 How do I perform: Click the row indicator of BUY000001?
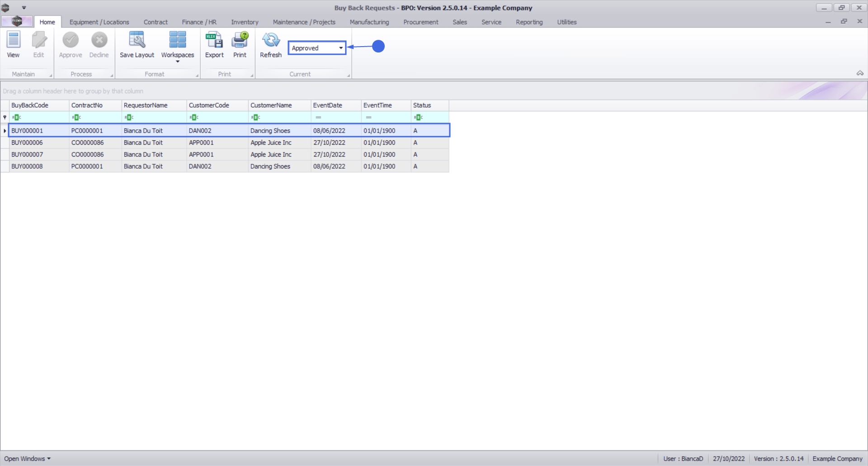5,130
